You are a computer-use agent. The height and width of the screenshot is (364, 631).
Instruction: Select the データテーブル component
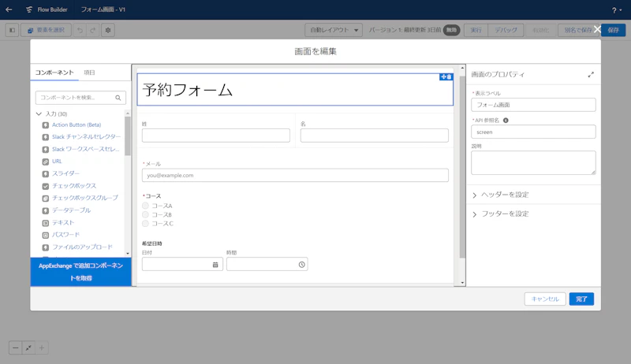coord(67,210)
